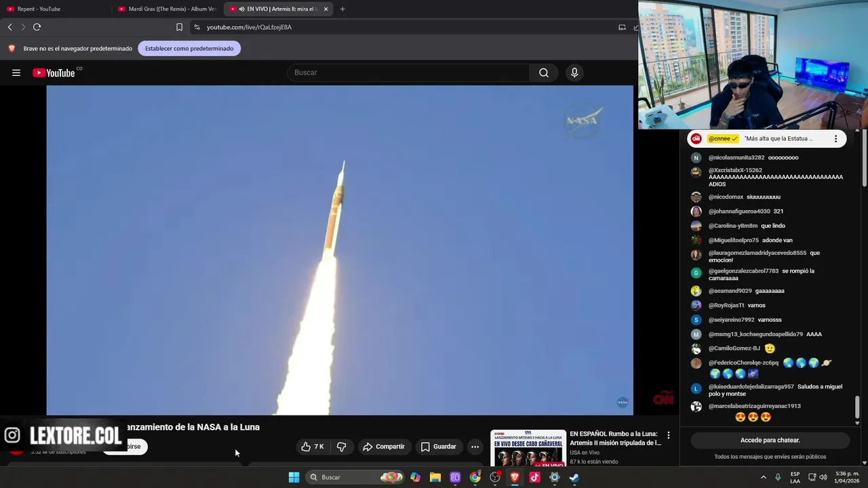The width and height of the screenshot is (868, 488).
Task: Select @RoyRojasTt message vamos
Action: pyautogui.click(x=737, y=305)
